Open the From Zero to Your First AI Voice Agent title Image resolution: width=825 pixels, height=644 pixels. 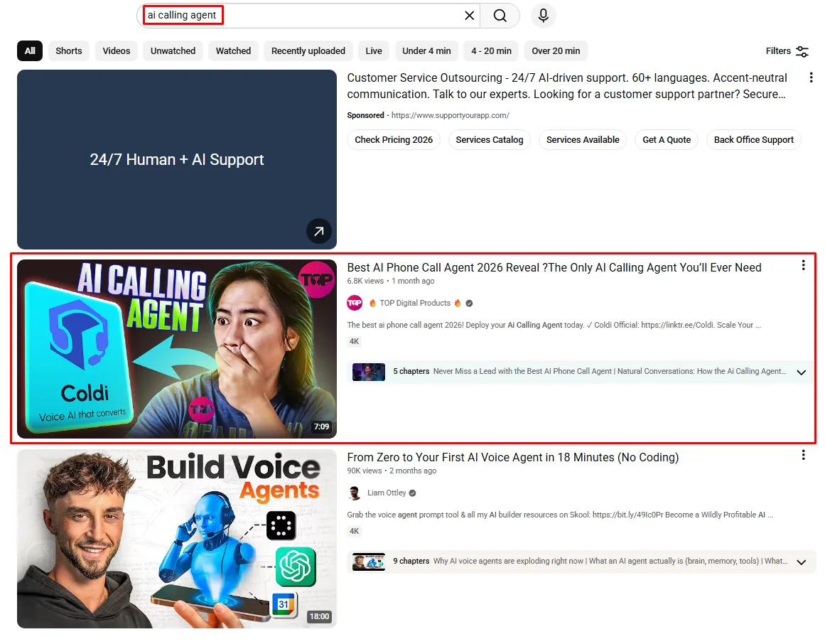513,457
